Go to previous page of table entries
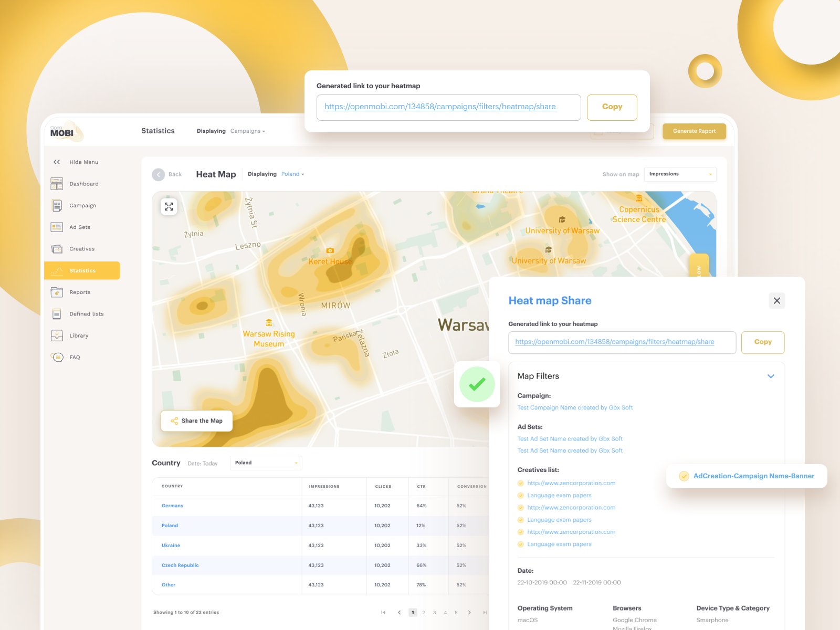840x630 pixels. point(399,613)
